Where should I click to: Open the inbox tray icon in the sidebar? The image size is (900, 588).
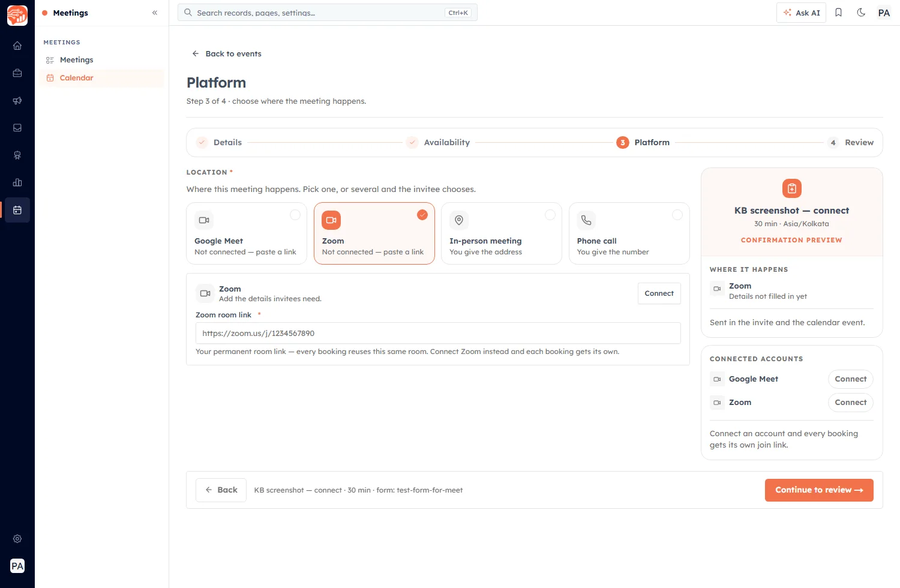pos(17,128)
